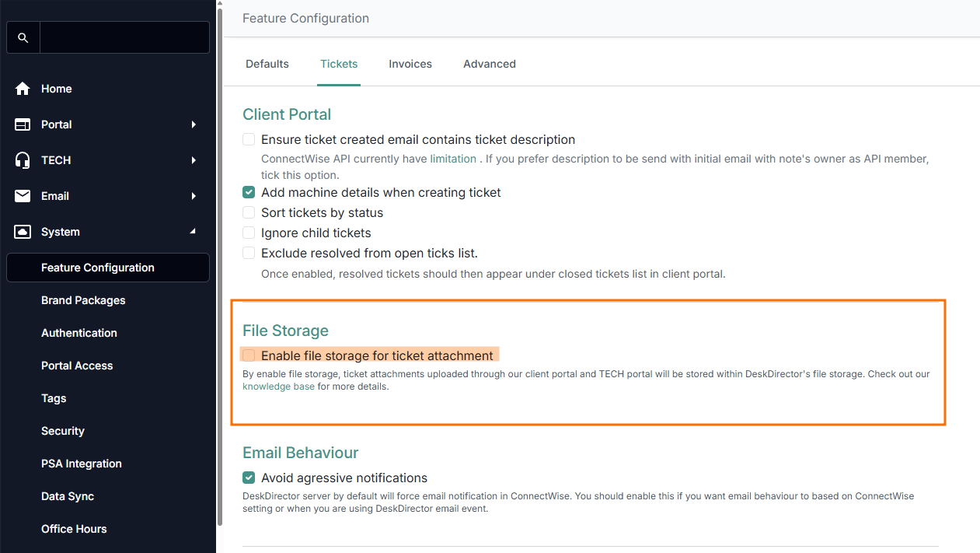Image resolution: width=980 pixels, height=553 pixels.
Task: Click the TECH headset icon
Action: click(23, 160)
